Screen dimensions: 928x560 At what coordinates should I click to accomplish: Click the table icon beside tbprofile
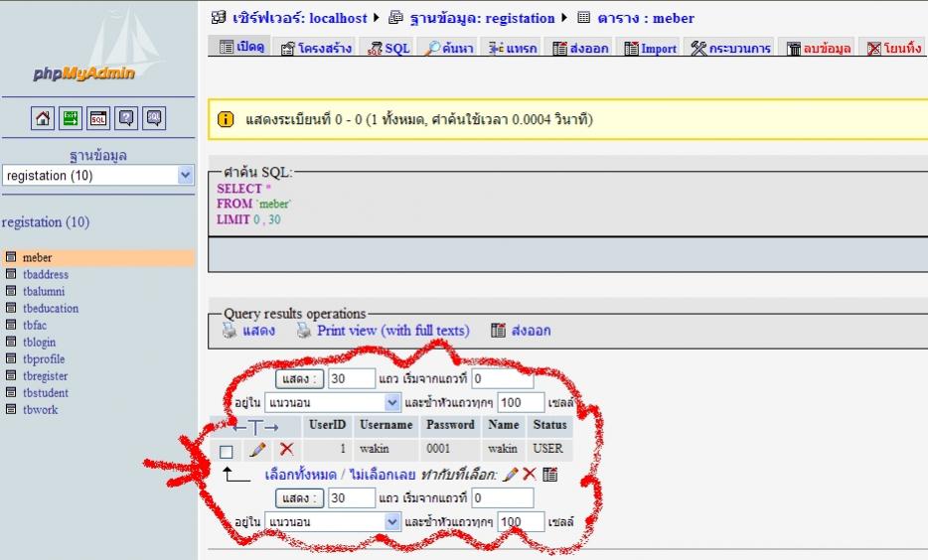tap(11, 358)
